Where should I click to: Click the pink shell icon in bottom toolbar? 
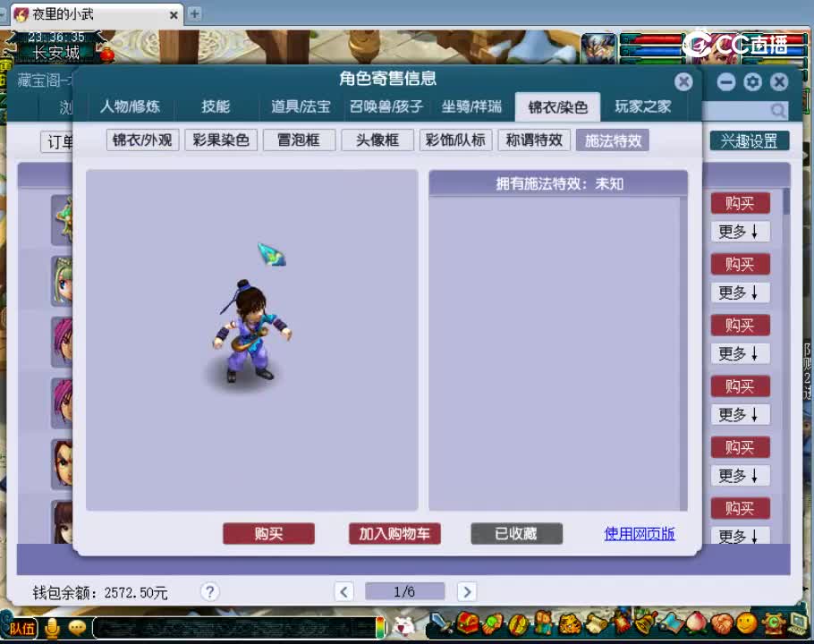coord(721,623)
